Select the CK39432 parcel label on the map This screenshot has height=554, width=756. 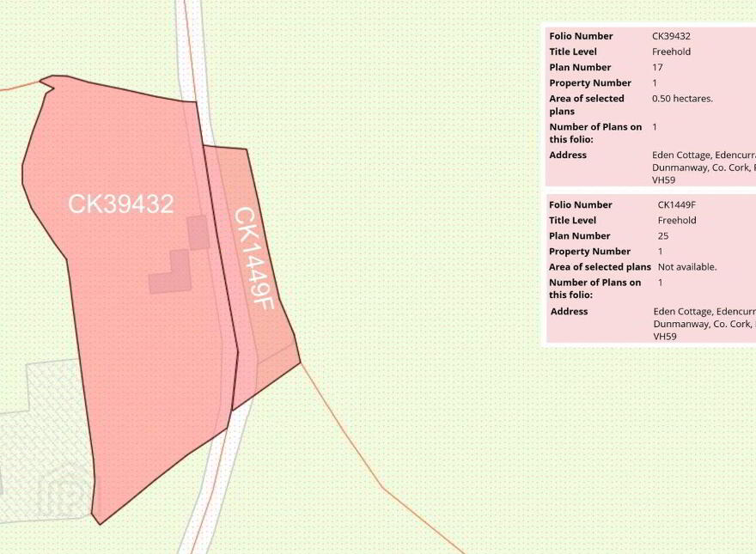pos(120,204)
